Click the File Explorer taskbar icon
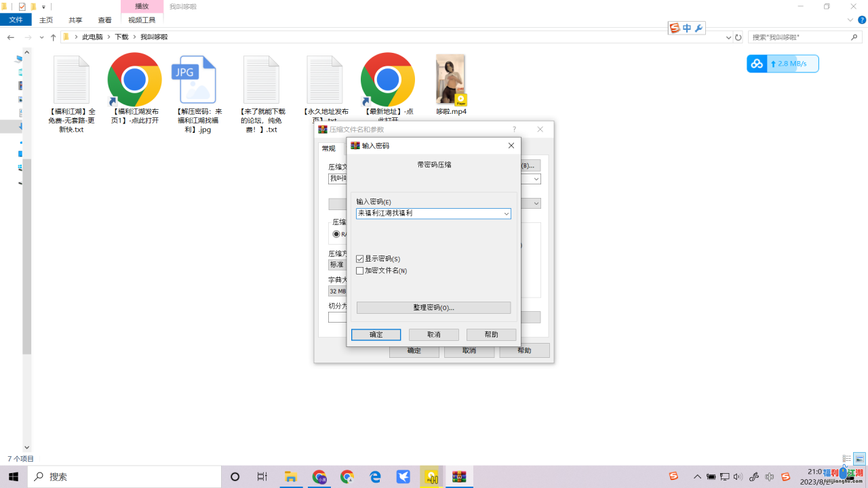This screenshot has width=868, height=488. pos(290,477)
